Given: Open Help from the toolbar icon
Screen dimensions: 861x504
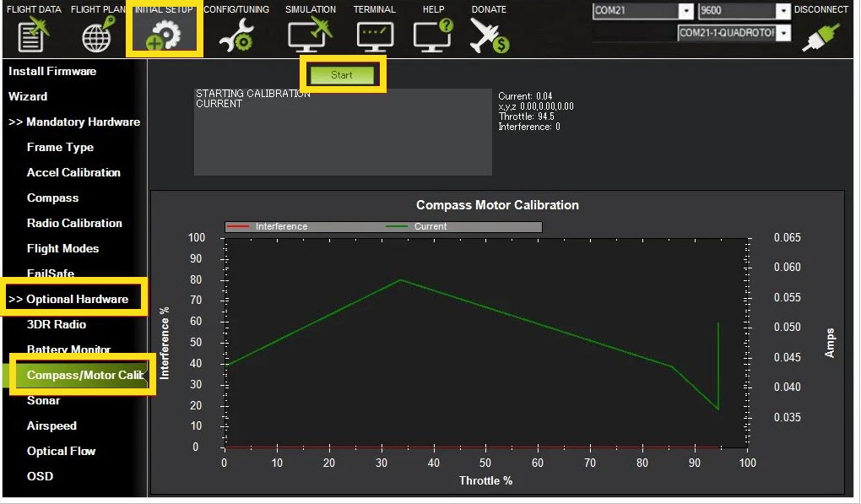Looking at the screenshot, I should point(432,34).
